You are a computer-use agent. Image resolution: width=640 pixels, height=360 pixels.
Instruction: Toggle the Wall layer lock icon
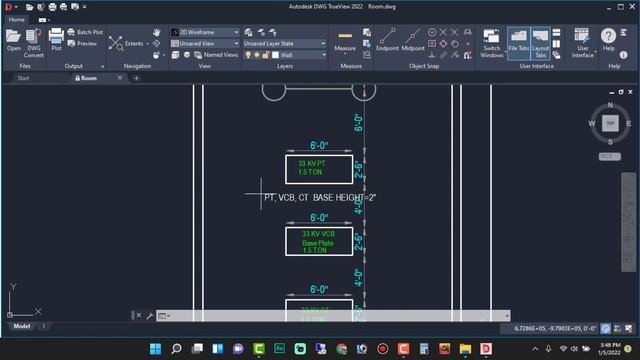tap(266, 55)
